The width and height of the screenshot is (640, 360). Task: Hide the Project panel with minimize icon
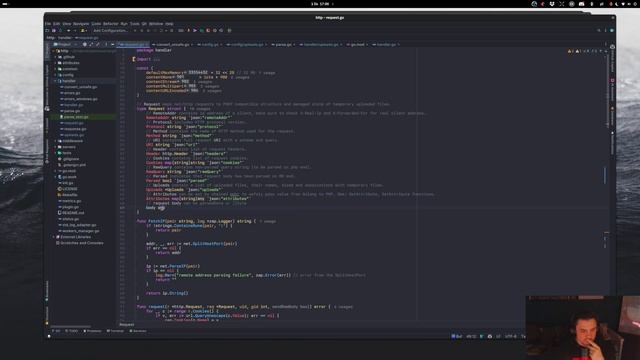click(x=113, y=44)
